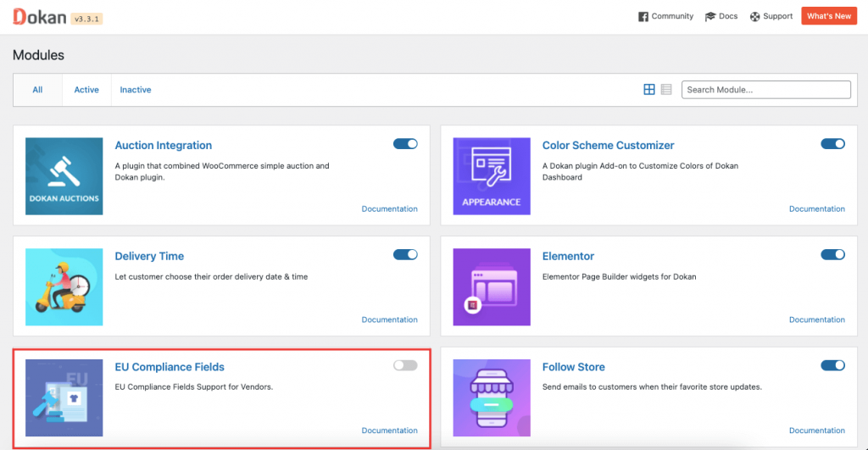Click the Follow Store description text
The height and width of the screenshot is (450, 868).
(x=652, y=387)
